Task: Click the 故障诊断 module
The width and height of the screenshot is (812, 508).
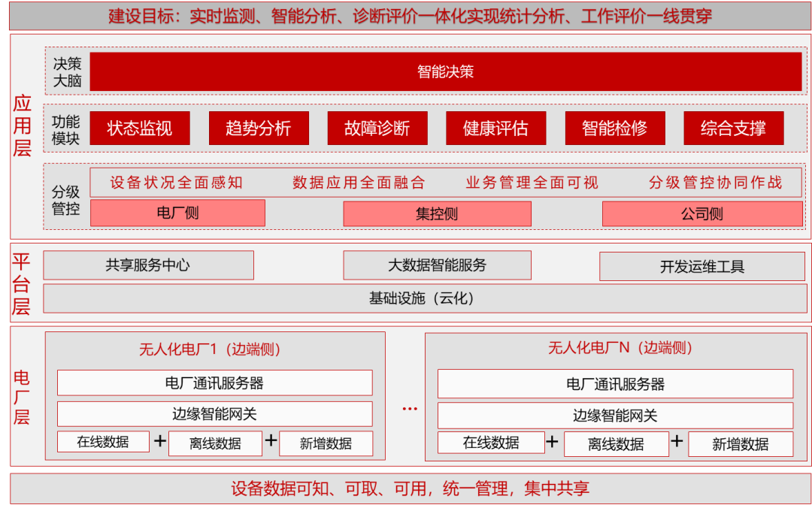Action: 377,129
